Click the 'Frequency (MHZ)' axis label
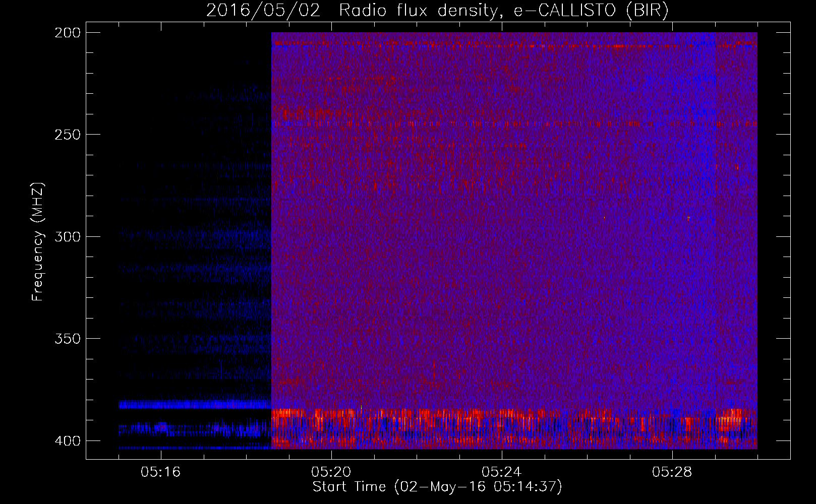The height and width of the screenshot is (504, 816). pos(38,241)
